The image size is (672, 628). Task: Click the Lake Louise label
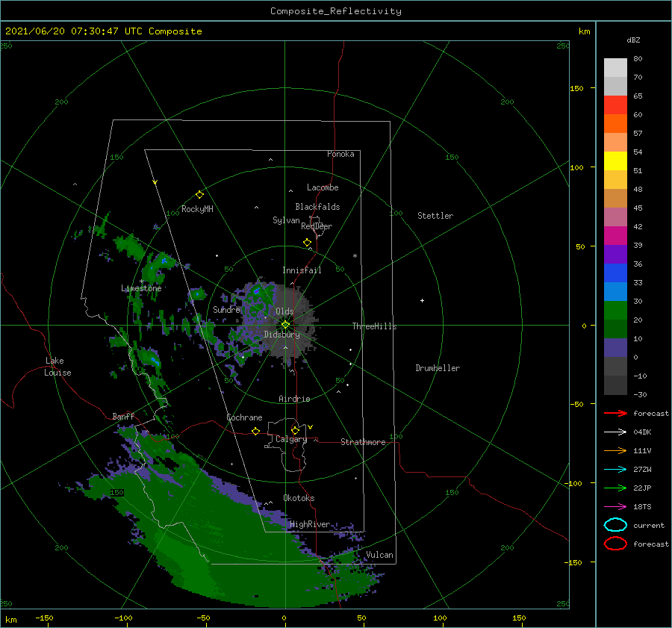tap(57, 367)
